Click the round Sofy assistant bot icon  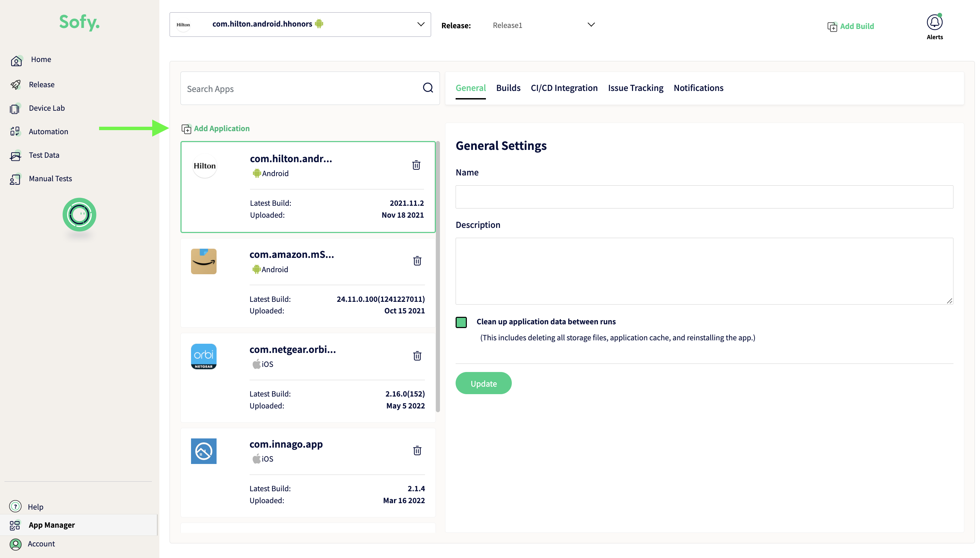[x=79, y=215]
